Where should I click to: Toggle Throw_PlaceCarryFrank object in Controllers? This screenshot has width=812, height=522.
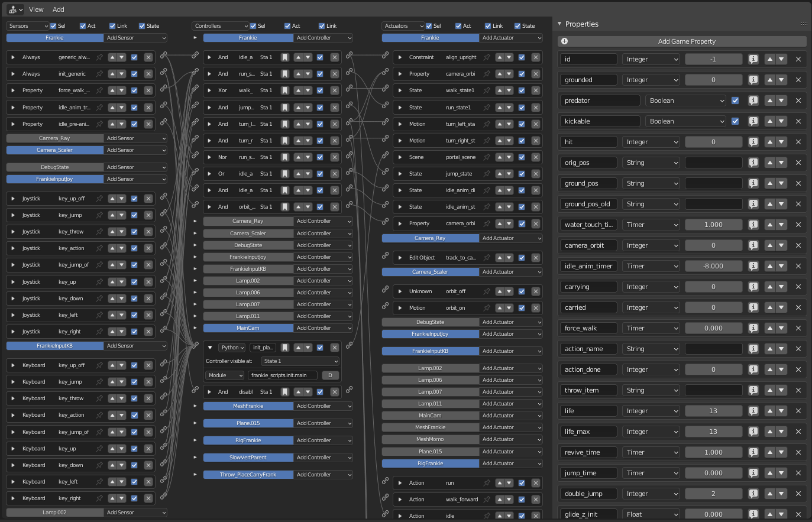pos(248,475)
